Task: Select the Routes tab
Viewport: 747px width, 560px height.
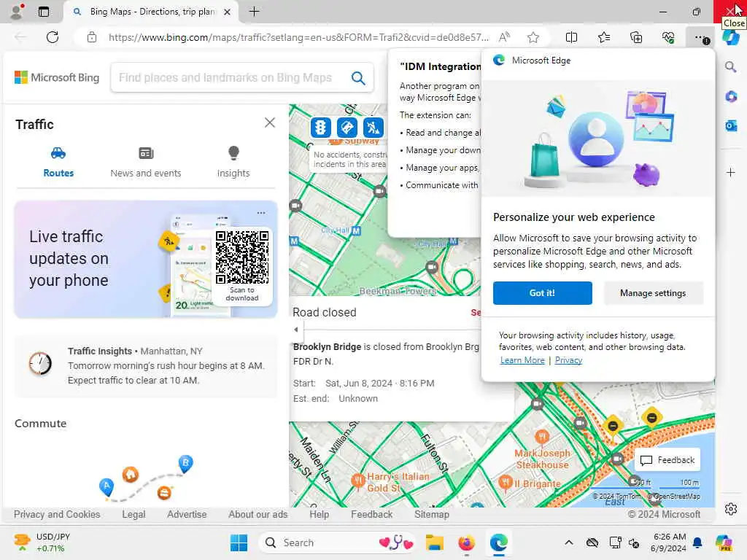Action: [58, 163]
